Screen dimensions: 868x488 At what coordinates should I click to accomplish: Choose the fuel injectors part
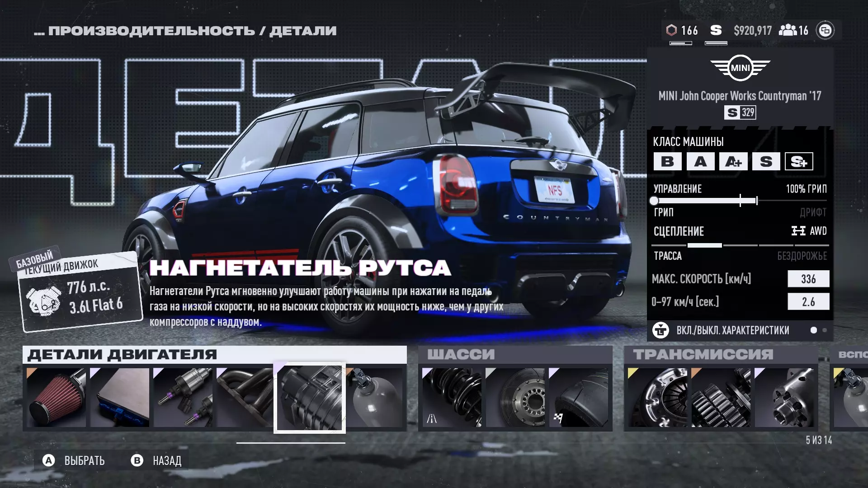[x=183, y=397]
